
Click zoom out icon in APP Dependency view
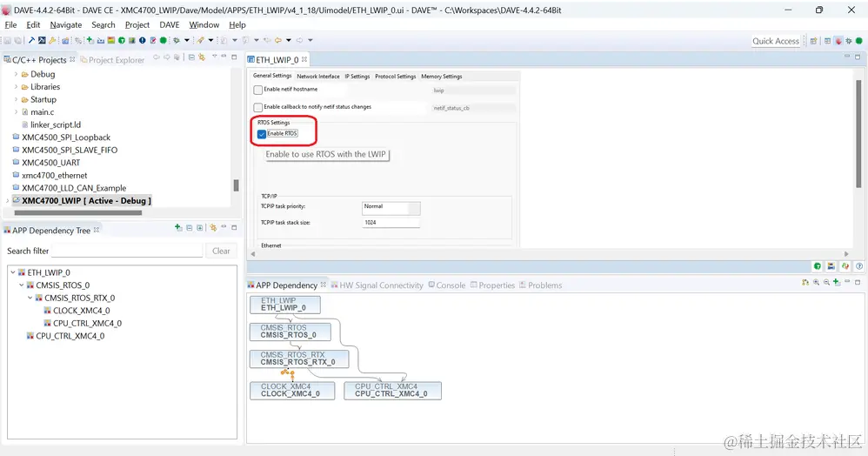coord(826,282)
